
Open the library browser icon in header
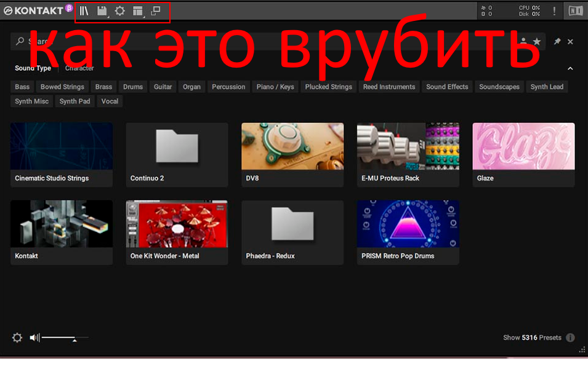(84, 10)
